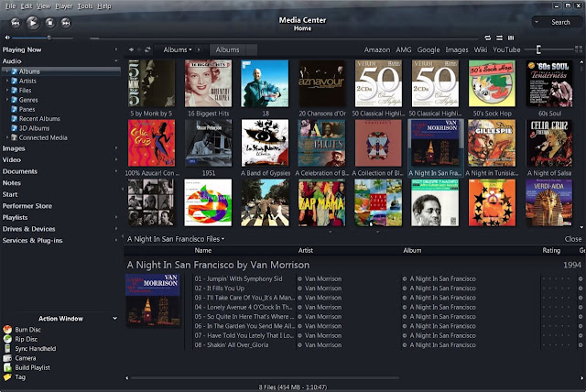Viewport: 586px width, 392px height.
Task: Select track 02 - It Fills You Up
Action: tap(220, 289)
